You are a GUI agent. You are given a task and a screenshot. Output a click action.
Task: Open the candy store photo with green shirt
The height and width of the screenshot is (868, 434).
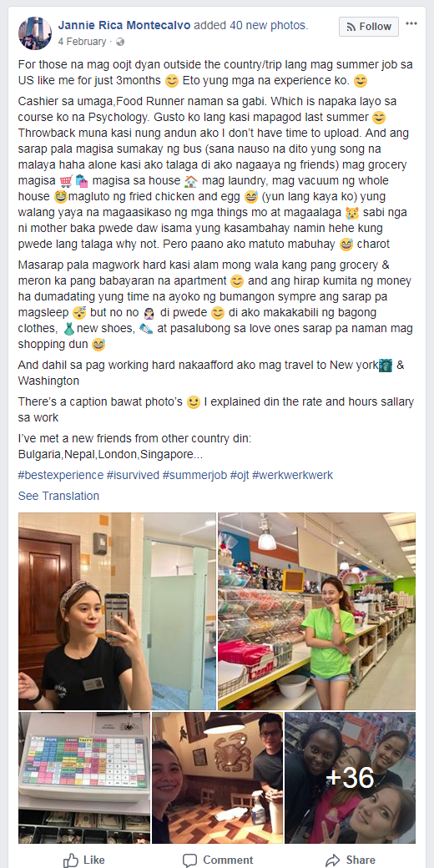coord(316,611)
